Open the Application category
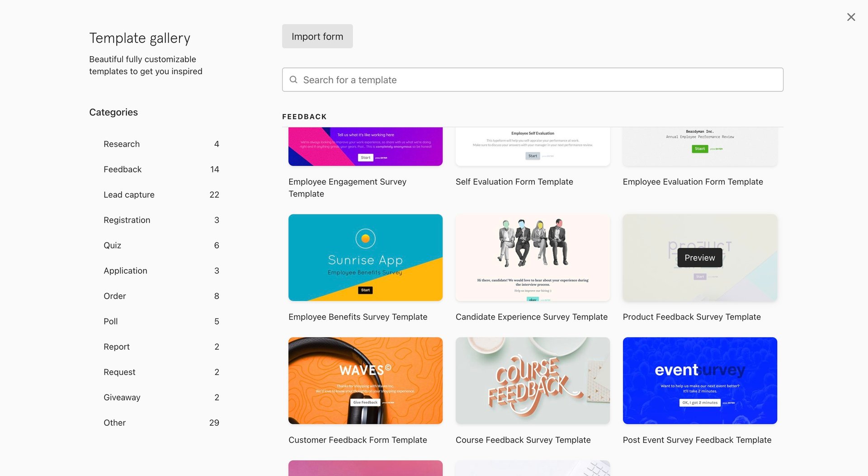 click(161, 271)
